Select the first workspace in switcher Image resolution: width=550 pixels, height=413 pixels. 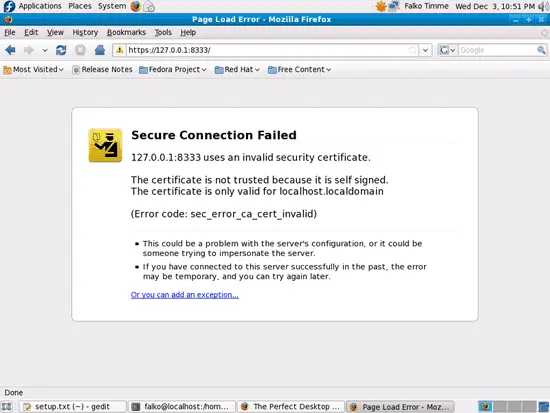[485, 406]
